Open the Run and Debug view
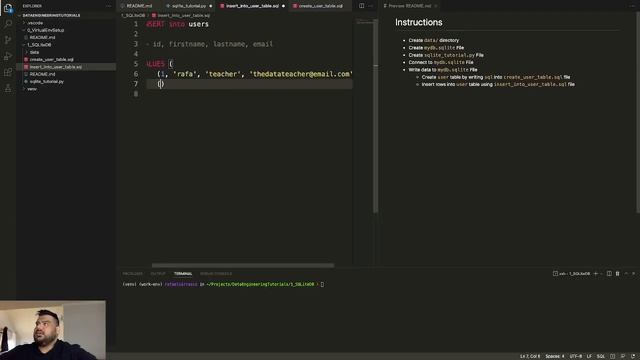The width and height of the screenshot is (640, 360). click(8, 56)
